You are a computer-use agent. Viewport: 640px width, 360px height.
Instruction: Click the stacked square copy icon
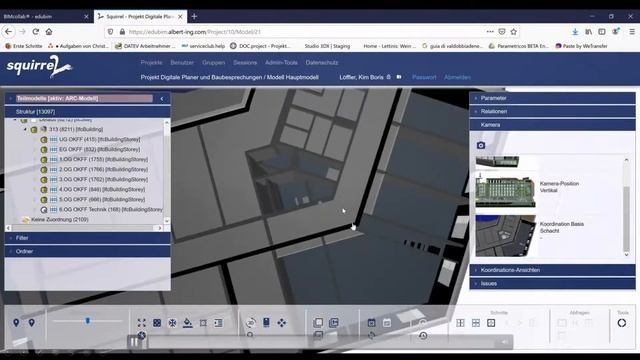click(x=318, y=323)
